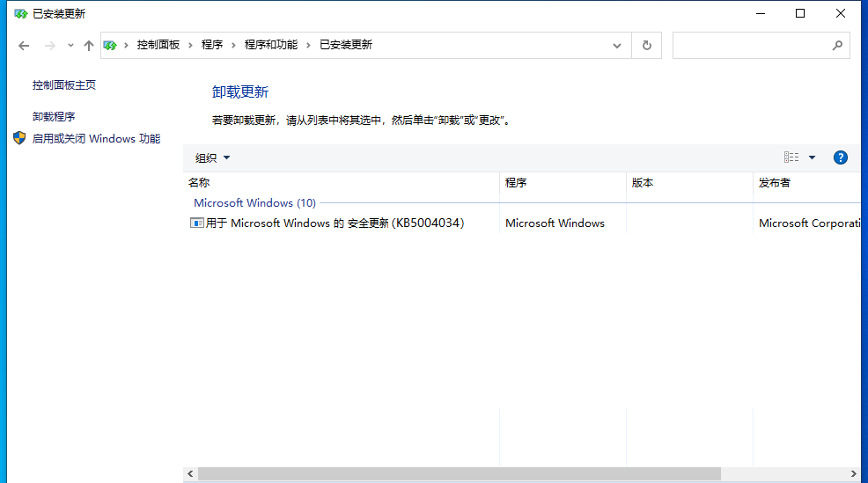The image size is (868, 483).
Task: Open 卸载程序 link in sidebar
Action: (x=54, y=117)
